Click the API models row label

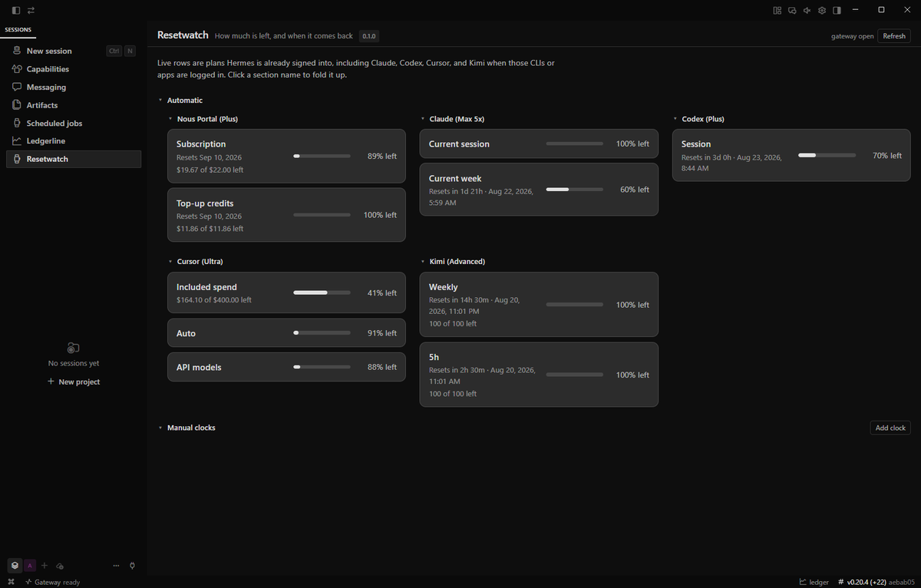pyautogui.click(x=199, y=367)
